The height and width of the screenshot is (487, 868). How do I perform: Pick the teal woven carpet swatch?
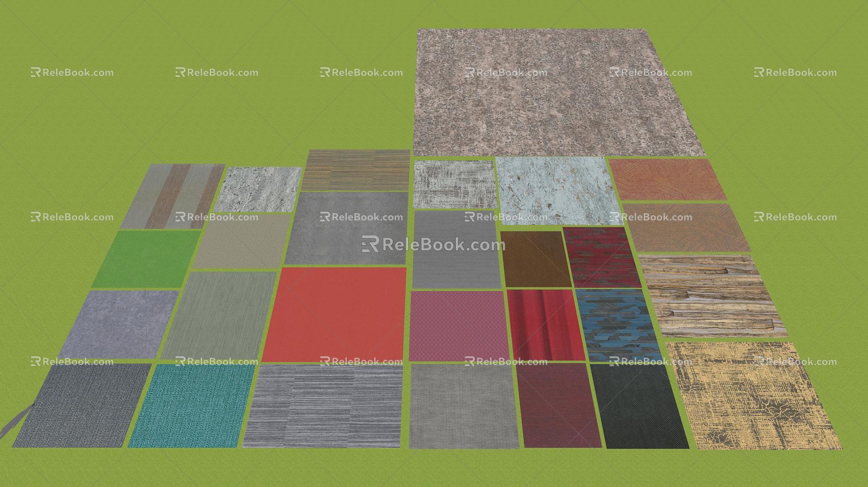click(192, 405)
